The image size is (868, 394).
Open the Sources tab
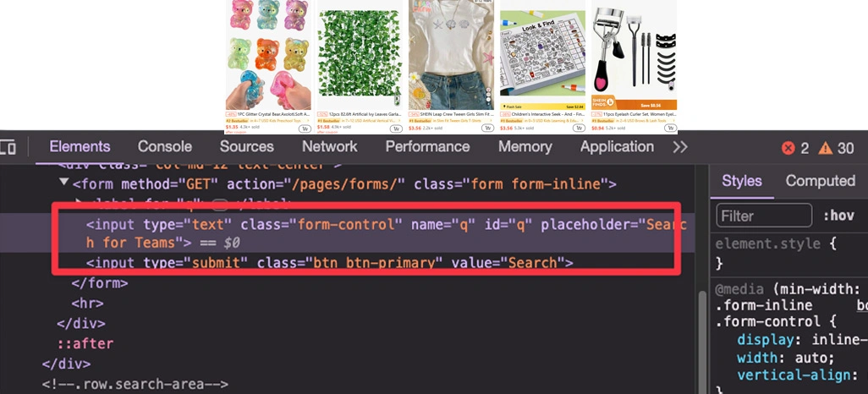click(x=246, y=146)
